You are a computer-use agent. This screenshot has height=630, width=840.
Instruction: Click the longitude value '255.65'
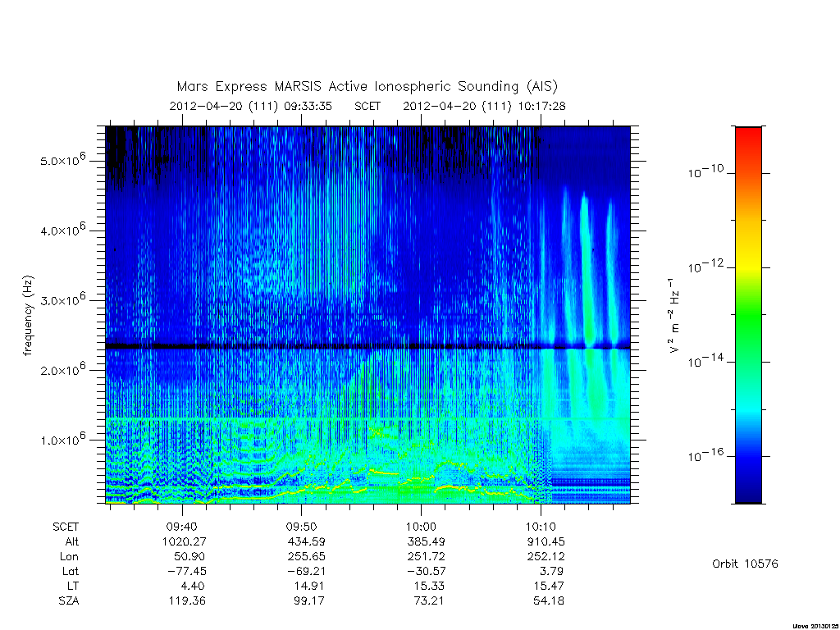(306, 557)
